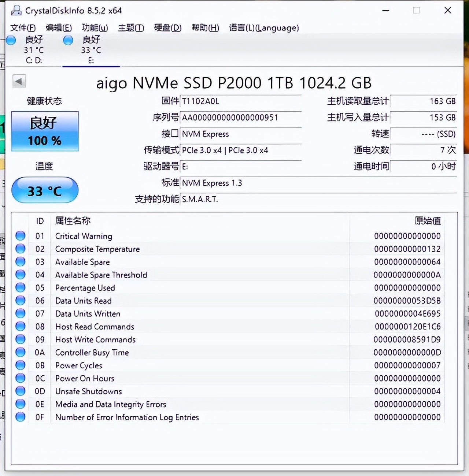The width and height of the screenshot is (469, 476).
Task: Click the 33 °C temperature button
Action: click(x=45, y=190)
